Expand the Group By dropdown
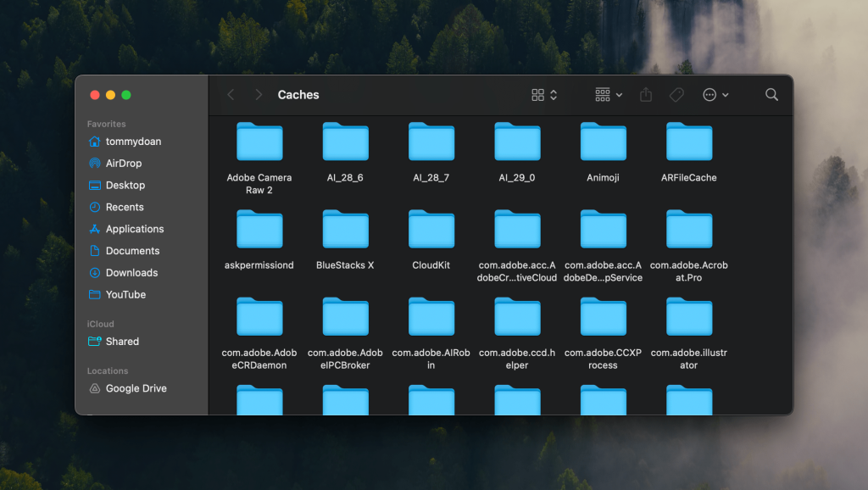868x490 pixels. 609,95
